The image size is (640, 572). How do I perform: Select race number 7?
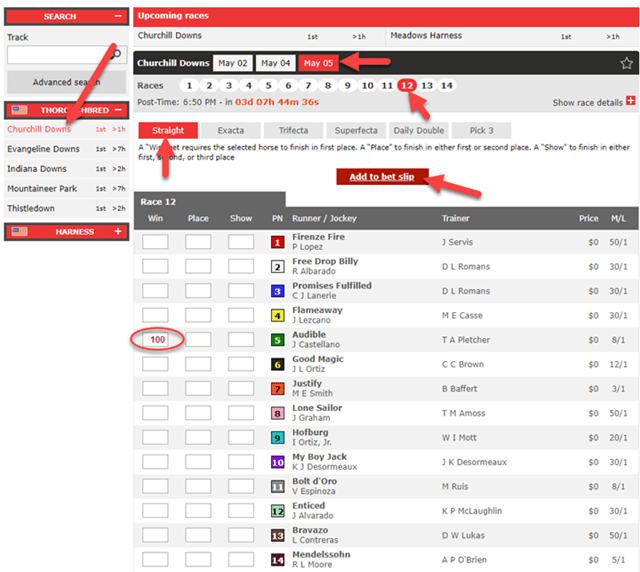tap(308, 86)
